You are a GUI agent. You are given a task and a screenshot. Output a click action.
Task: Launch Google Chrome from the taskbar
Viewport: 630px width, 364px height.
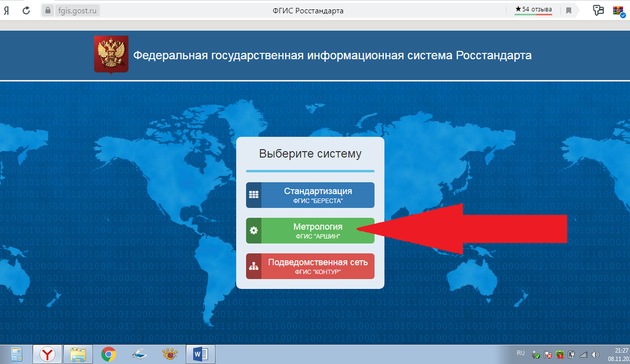(109, 355)
